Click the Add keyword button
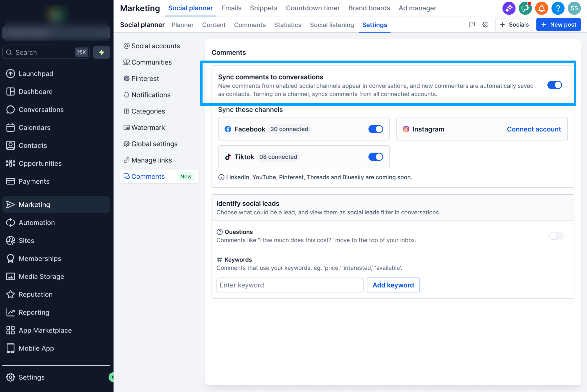The width and height of the screenshot is (587, 392). (x=393, y=285)
